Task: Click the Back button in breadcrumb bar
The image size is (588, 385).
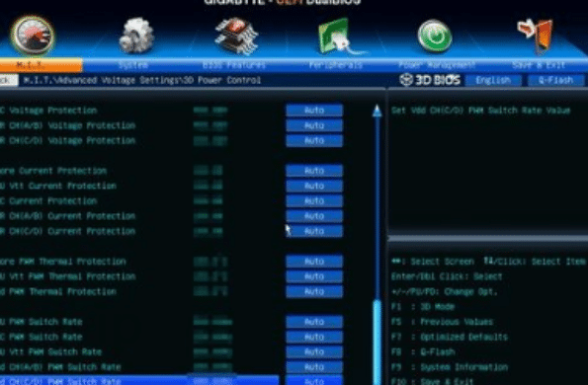Action: tap(8, 80)
